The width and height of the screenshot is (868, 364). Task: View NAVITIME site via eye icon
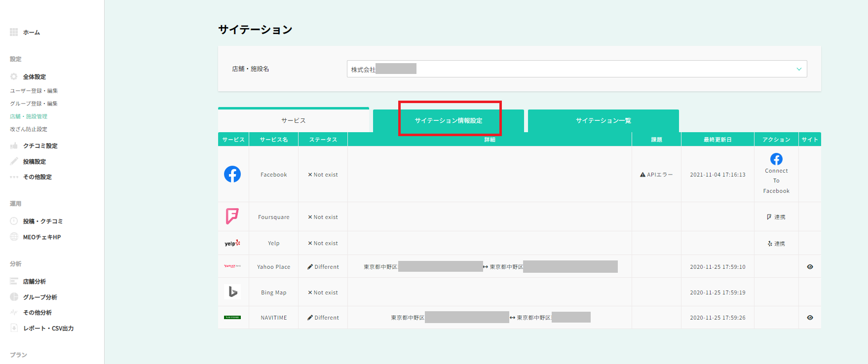tap(810, 318)
